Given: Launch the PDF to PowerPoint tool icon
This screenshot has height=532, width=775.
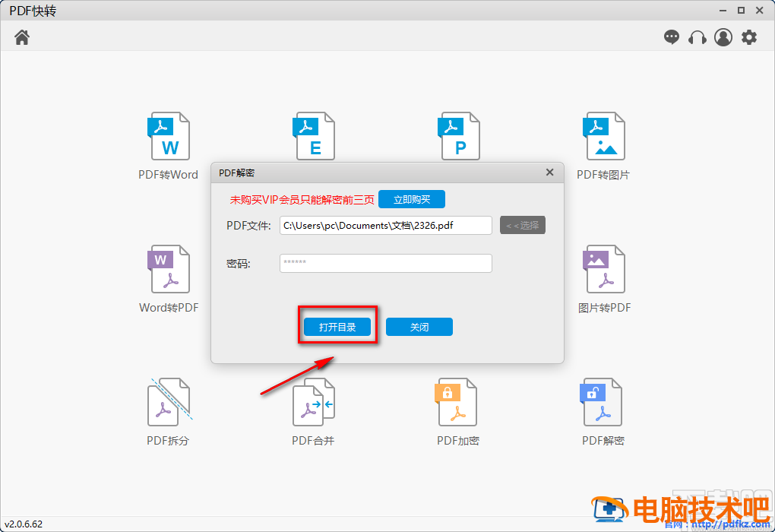Looking at the screenshot, I should (x=459, y=136).
